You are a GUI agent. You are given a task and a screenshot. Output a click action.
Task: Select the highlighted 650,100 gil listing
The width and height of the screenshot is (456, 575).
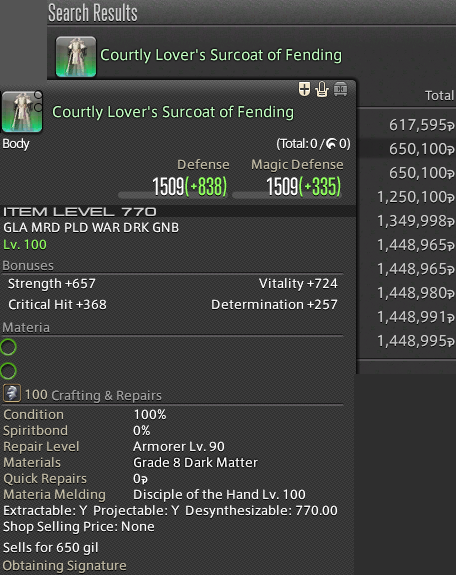[406, 149]
